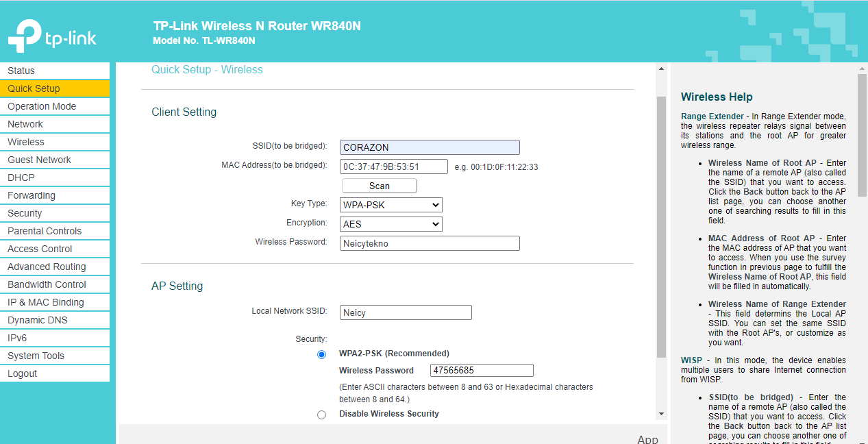Open the IPv6 menu item
The image size is (868, 444).
point(55,338)
